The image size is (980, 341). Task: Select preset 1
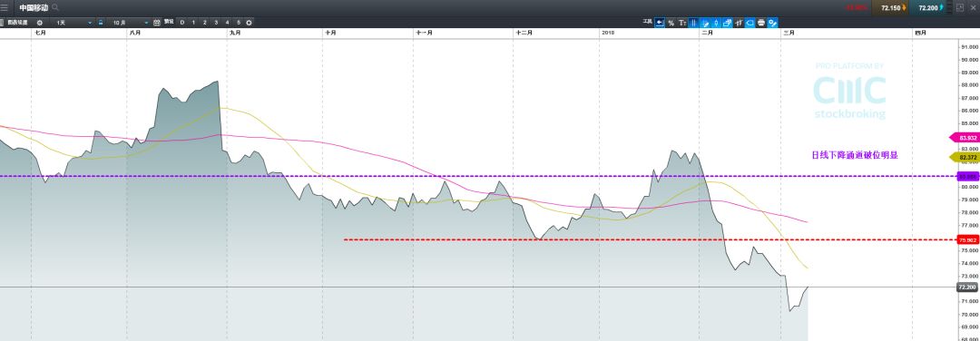tap(194, 23)
